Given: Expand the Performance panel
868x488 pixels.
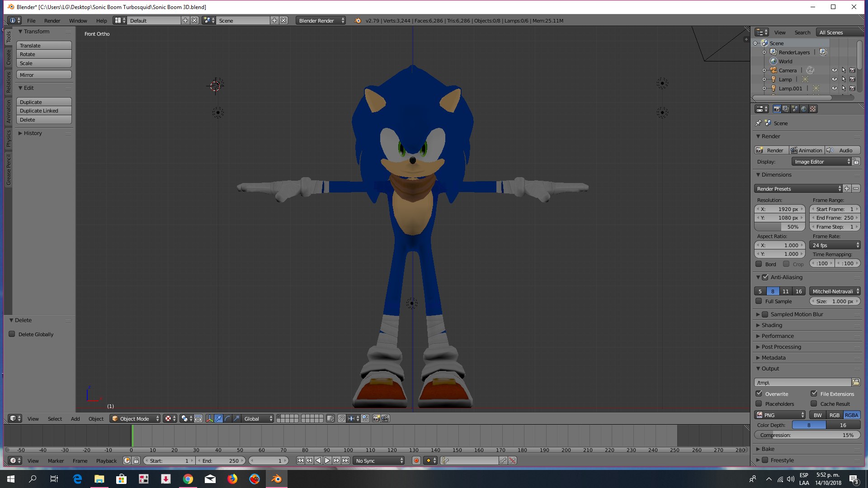Looking at the screenshot, I should (x=777, y=336).
